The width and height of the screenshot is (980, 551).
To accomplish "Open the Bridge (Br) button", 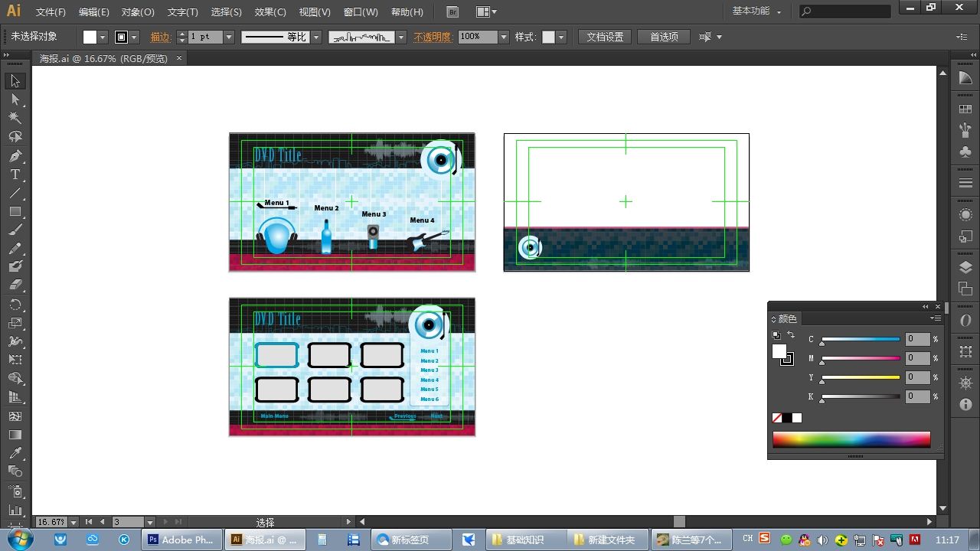I will click(x=452, y=12).
